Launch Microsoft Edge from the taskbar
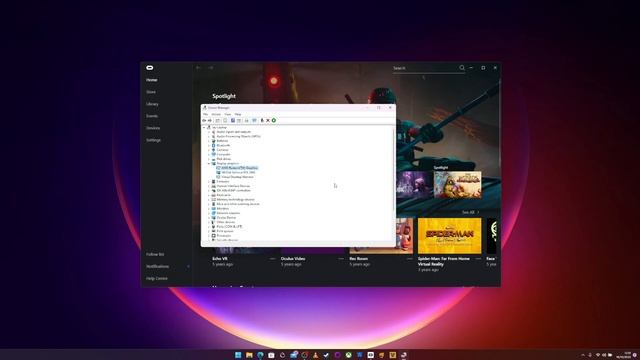The height and width of the screenshot is (360, 640). [260, 355]
